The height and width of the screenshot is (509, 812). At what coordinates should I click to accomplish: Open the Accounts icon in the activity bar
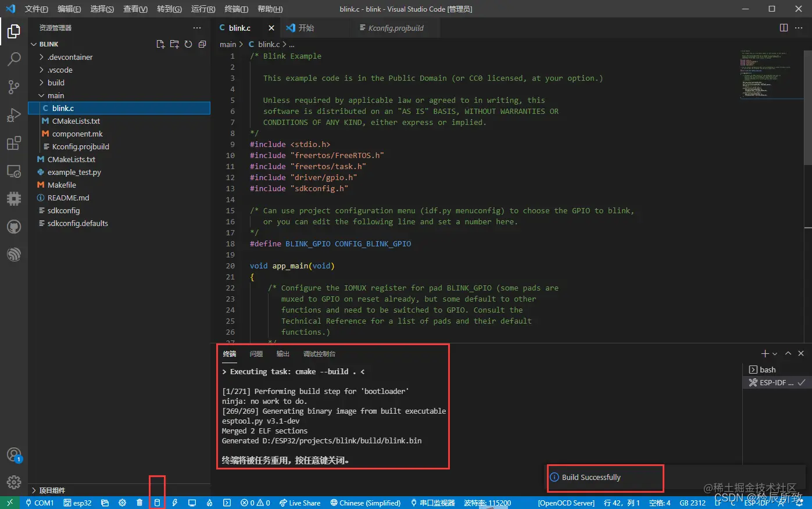pyautogui.click(x=14, y=454)
